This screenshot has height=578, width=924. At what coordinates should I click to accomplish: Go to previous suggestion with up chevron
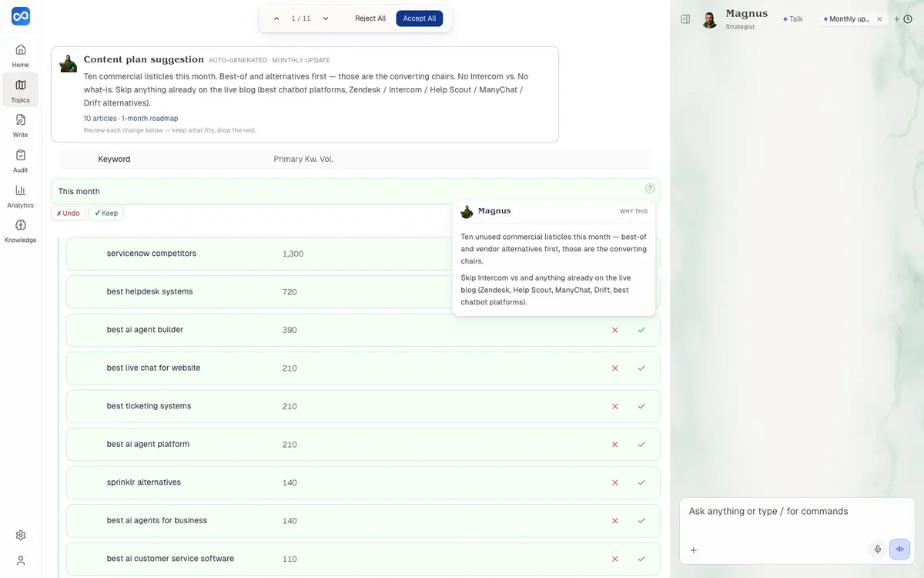pos(276,18)
